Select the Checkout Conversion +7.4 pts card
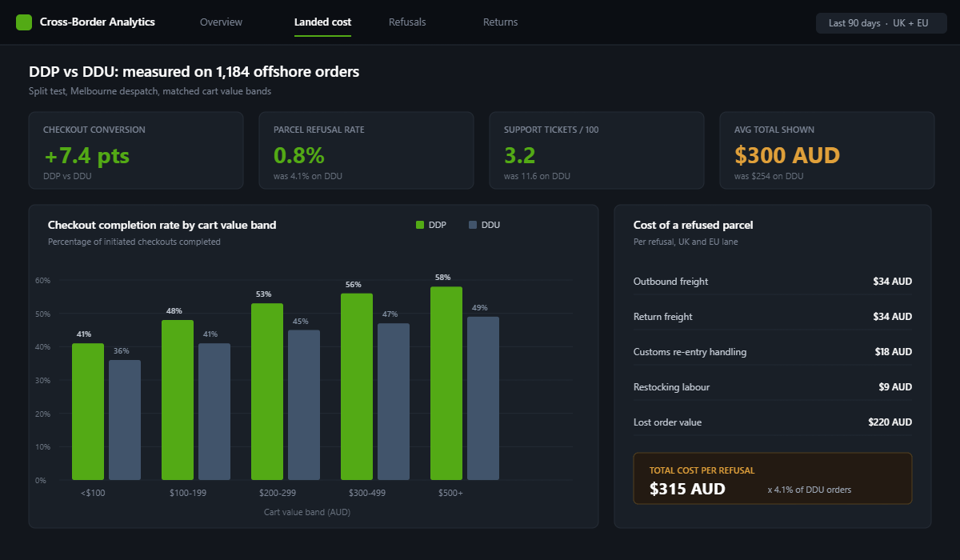 point(136,150)
